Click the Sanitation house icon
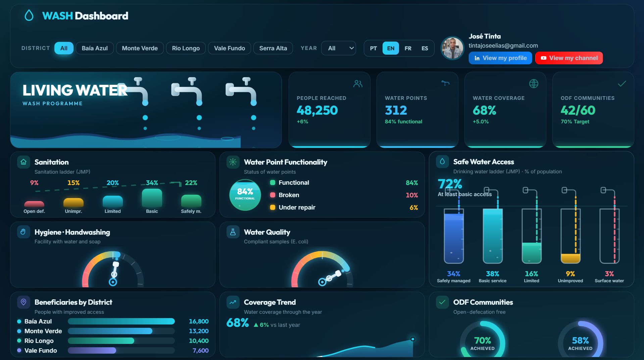This screenshot has height=360, width=644. pos(23,162)
